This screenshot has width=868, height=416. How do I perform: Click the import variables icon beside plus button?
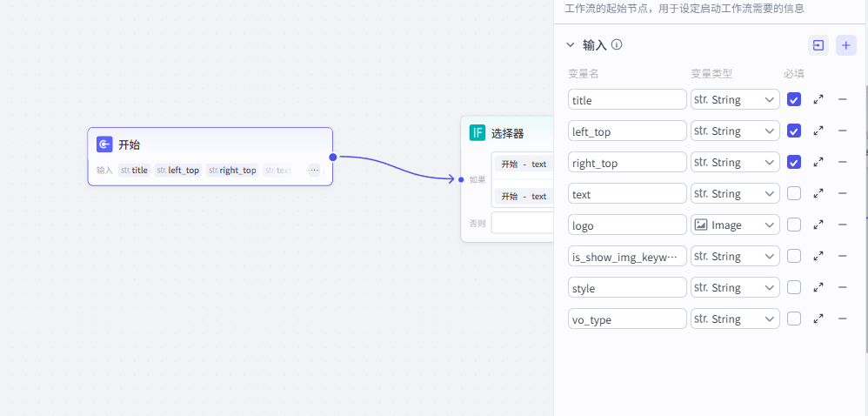818,45
